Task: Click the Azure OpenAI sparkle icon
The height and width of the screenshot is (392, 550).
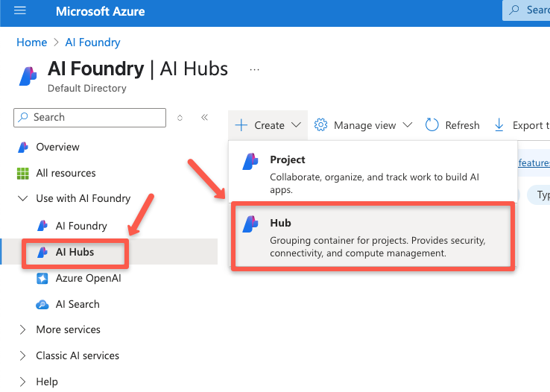Action: pyautogui.click(x=42, y=279)
